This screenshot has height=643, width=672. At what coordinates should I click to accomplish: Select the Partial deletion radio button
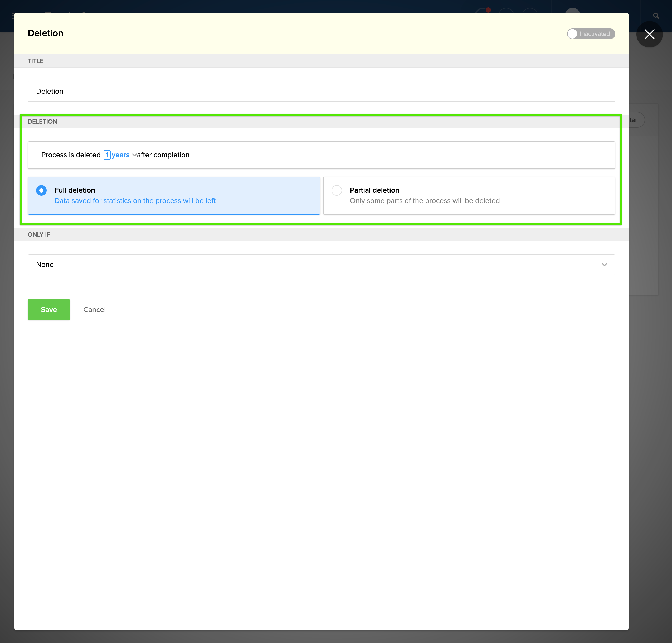point(337,190)
